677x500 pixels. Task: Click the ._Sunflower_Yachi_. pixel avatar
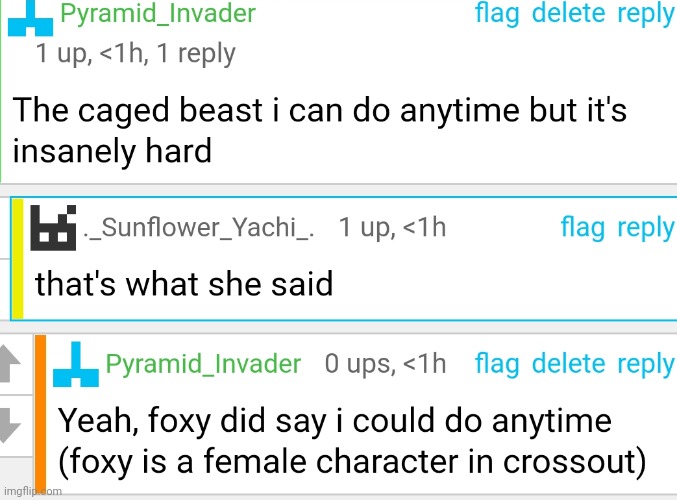click(x=54, y=228)
